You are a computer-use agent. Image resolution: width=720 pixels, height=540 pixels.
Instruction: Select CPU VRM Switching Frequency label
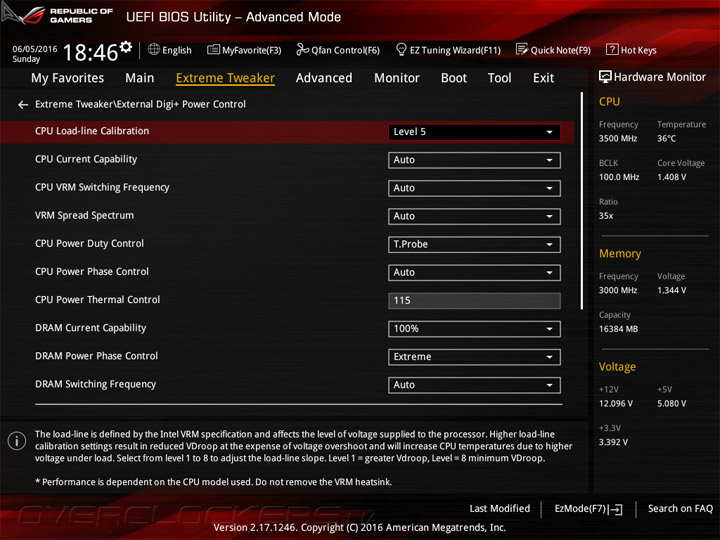tap(102, 187)
